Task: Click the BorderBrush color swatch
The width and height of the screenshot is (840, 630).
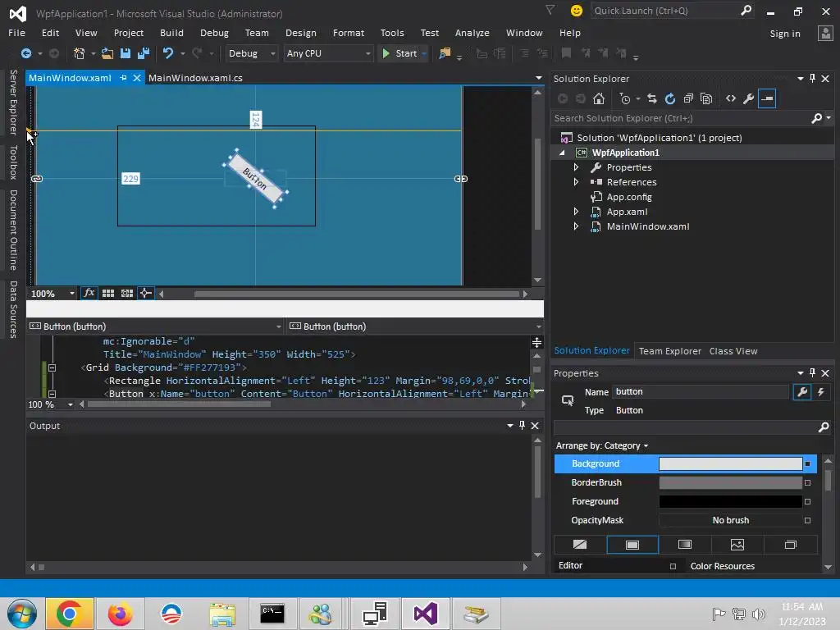Action: coord(731,482)
